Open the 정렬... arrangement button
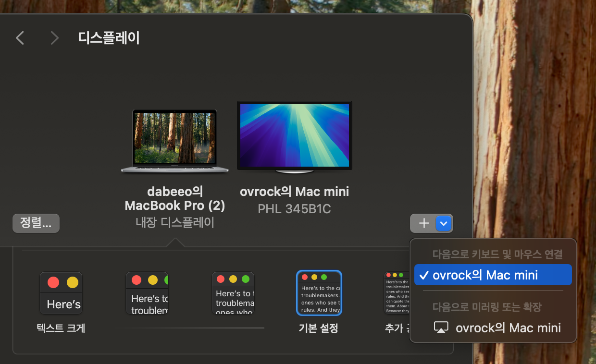 tap(36, 223)
